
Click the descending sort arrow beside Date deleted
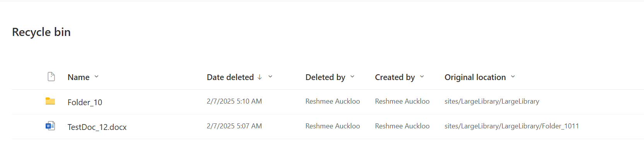tap(260, 77)
